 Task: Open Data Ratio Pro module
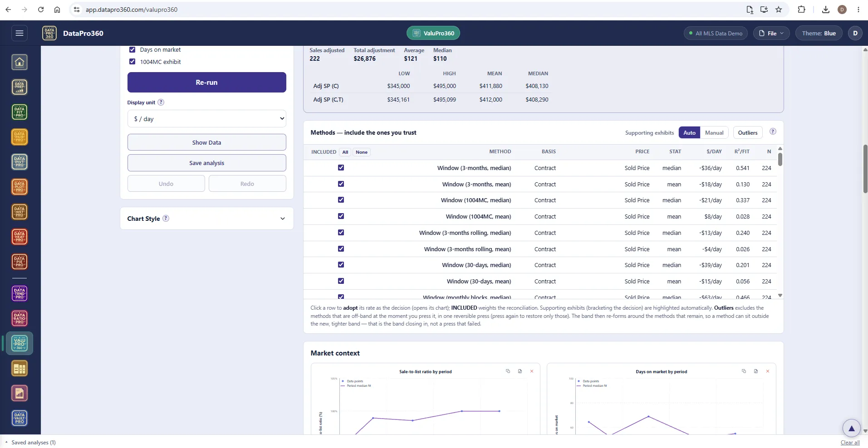20,318
